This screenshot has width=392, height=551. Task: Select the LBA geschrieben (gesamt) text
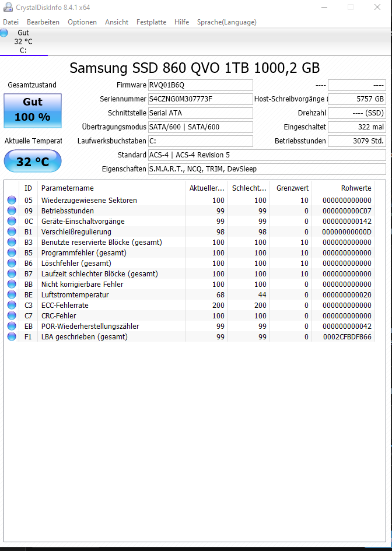coord(85,336)
